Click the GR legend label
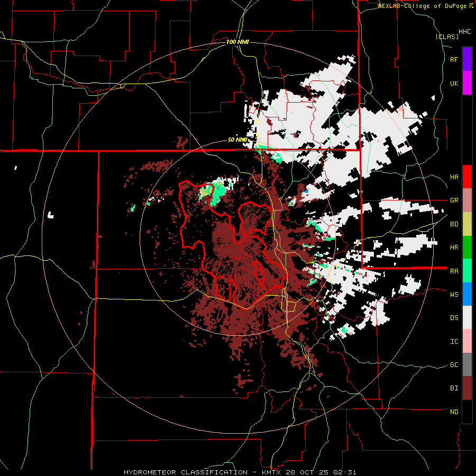 coord(454,200)
